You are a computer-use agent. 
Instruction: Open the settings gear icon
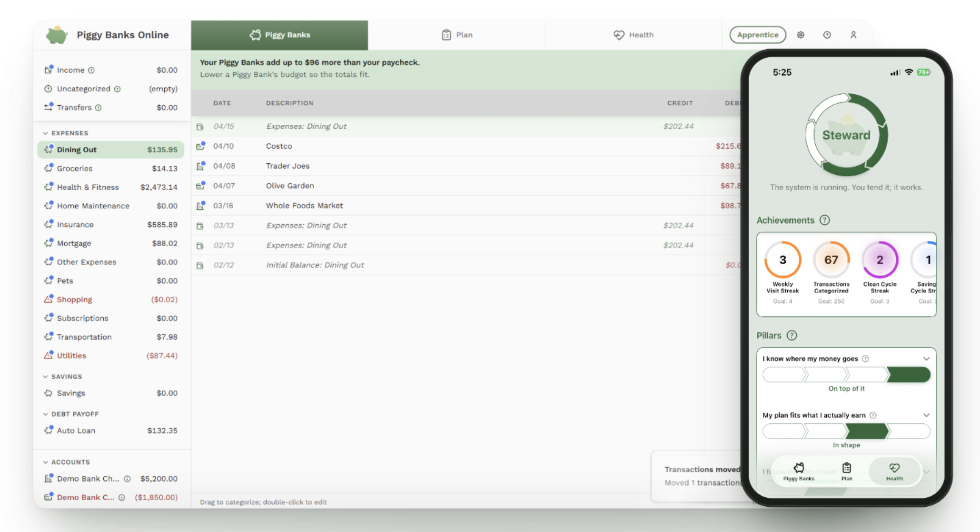(x=801, y=35)
